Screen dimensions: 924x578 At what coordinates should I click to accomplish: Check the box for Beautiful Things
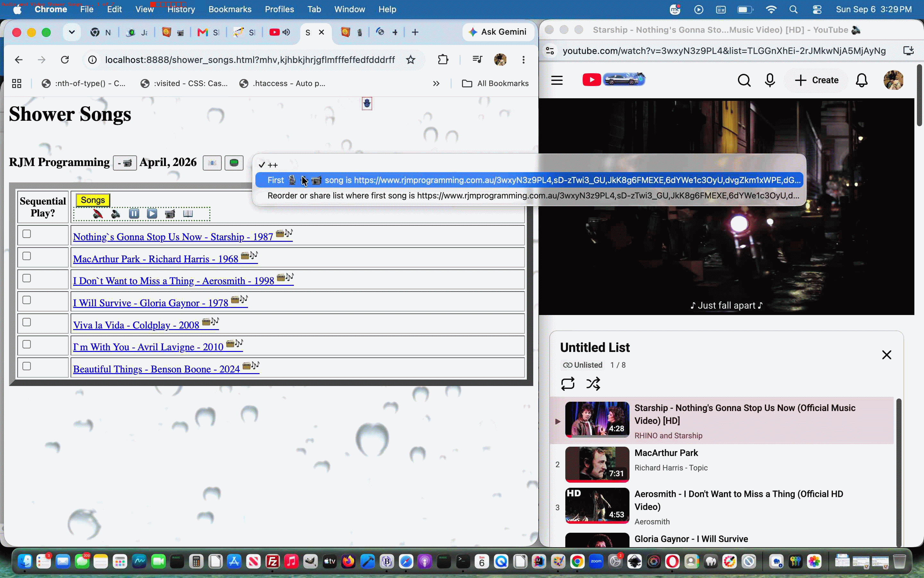pyautogui.click(x=26, y=366)
